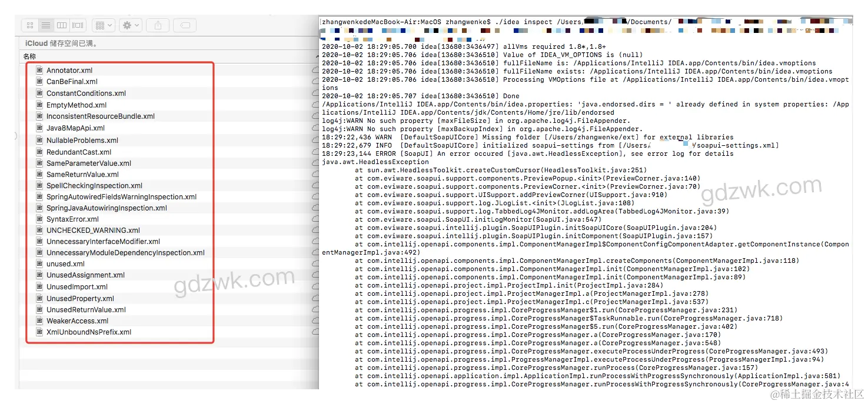Click the iCloud 储存空间已满 notice
This screenshot has width=868, height=404.
pos(61,44)
